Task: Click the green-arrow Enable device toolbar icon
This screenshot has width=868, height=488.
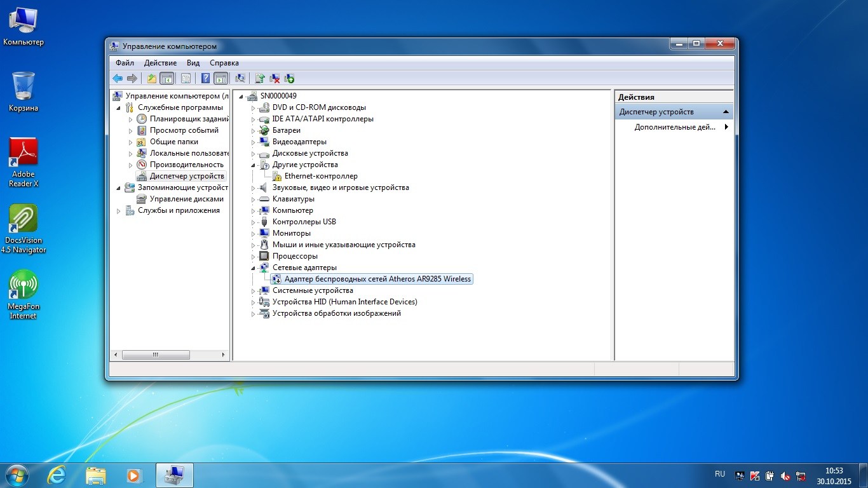Action: (x=290, y=79)
